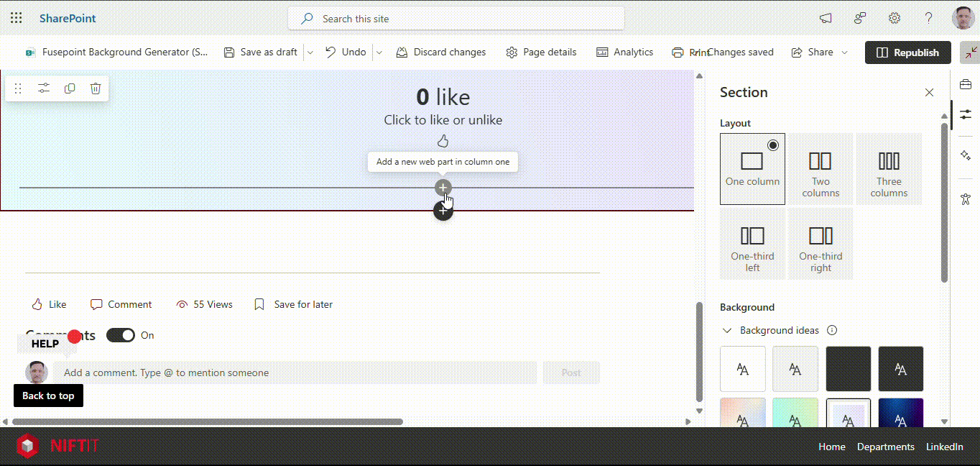Screen dimensions: 980x466
Task: Select the Two columns layout
Action: pos(820,169)
